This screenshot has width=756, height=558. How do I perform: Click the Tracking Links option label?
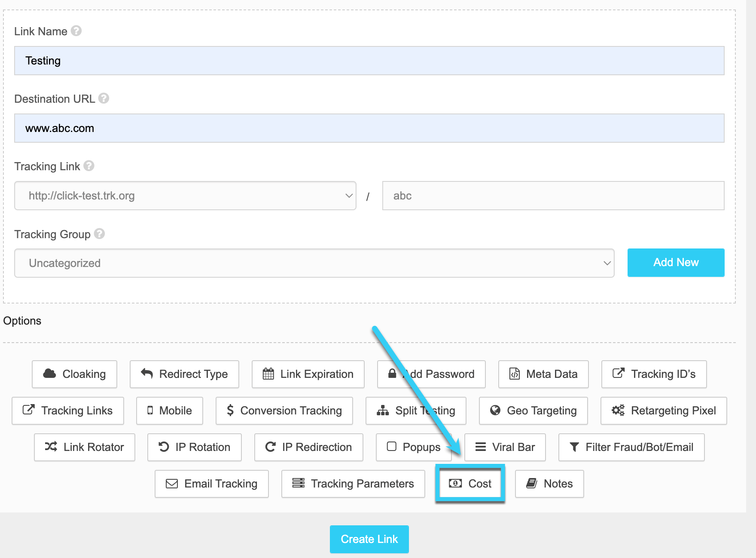77,411
